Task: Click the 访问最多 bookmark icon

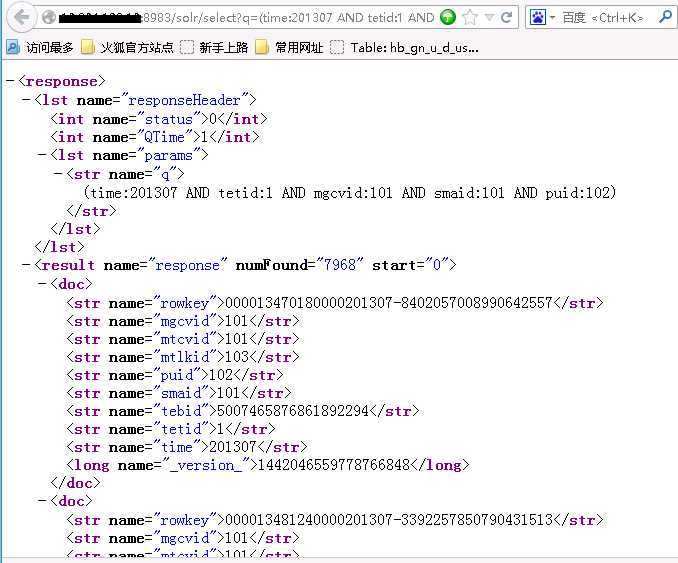Action: 13,47
